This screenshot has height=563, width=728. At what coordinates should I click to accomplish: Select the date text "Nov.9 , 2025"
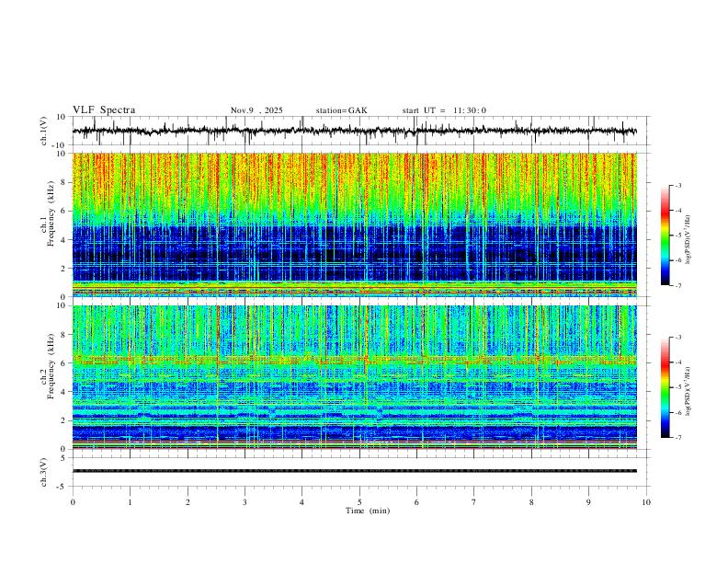click(256, 110)
